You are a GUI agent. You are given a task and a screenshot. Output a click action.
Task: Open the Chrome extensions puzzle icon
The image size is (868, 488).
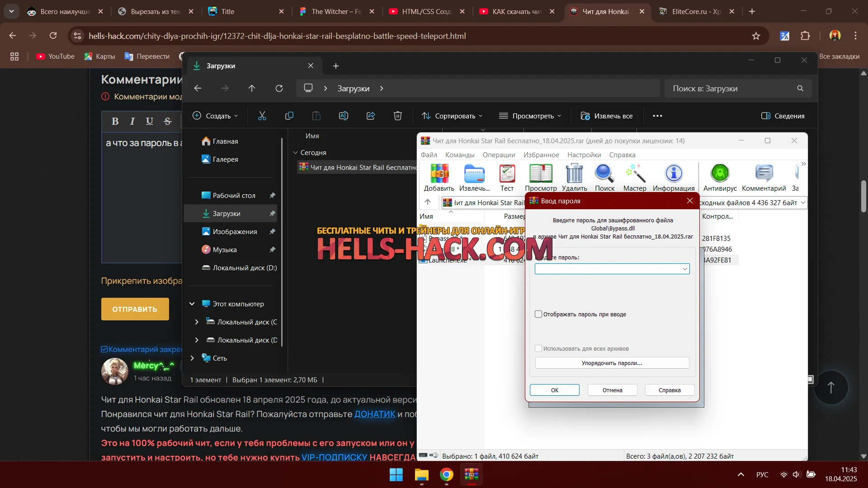click(x=805, y=36)
